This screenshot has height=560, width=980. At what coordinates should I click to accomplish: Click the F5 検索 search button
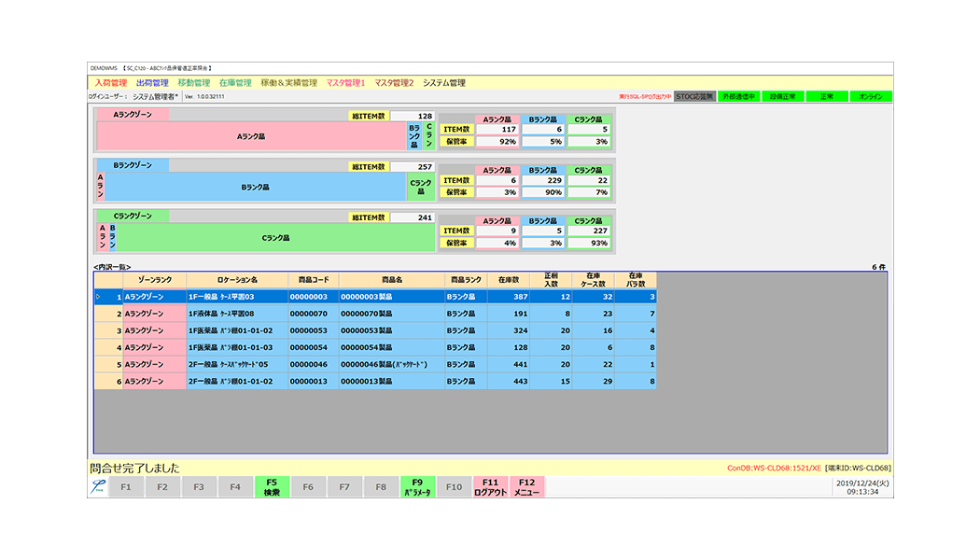tap(272, 487)
